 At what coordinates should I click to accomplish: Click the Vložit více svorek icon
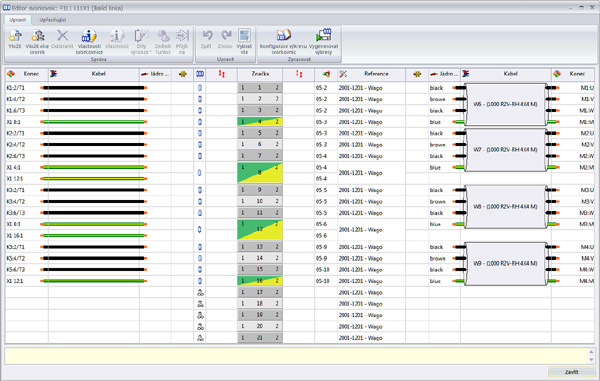click(x=38, y=36)
